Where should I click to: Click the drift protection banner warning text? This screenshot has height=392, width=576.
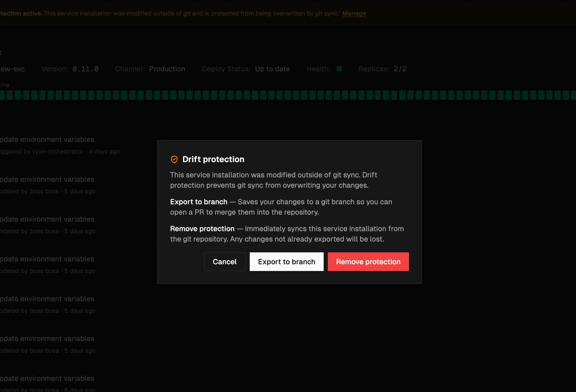tap(191, 13)
